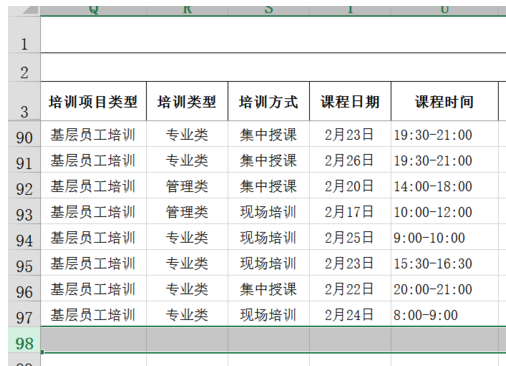
Task: Select row header 93
Action: [x=24, y=211]
